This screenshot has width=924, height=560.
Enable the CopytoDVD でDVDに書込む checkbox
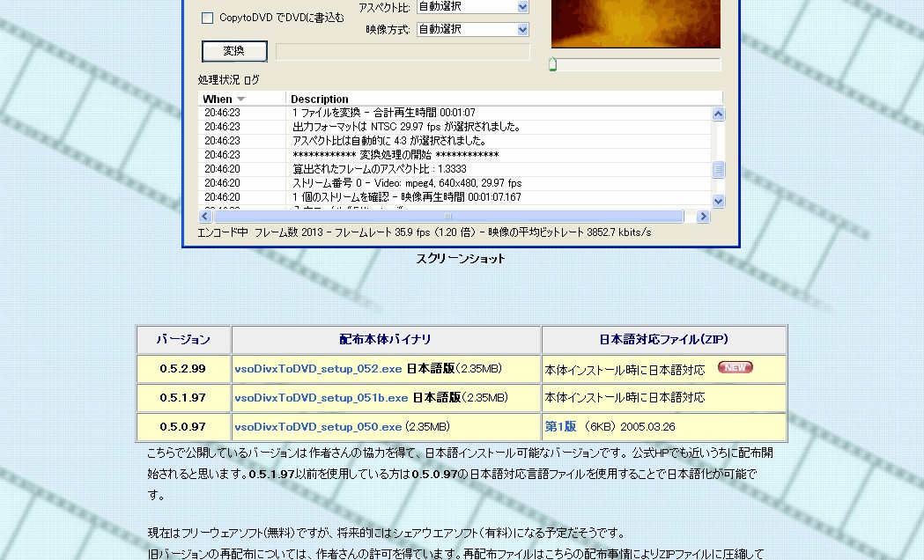207,18
